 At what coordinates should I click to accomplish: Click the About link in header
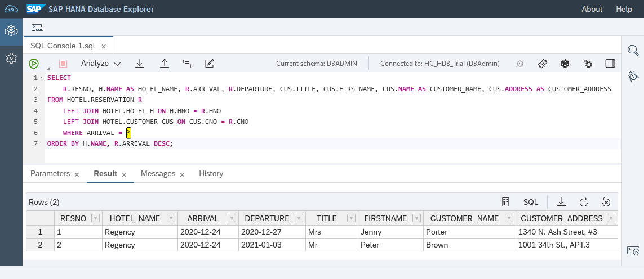click(592, 9)
